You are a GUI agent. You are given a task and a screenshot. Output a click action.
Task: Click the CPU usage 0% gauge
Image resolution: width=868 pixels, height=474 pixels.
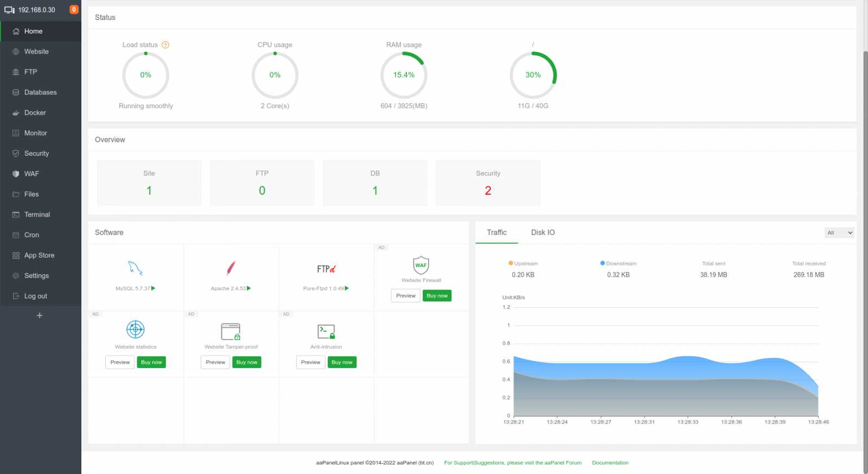275,75
